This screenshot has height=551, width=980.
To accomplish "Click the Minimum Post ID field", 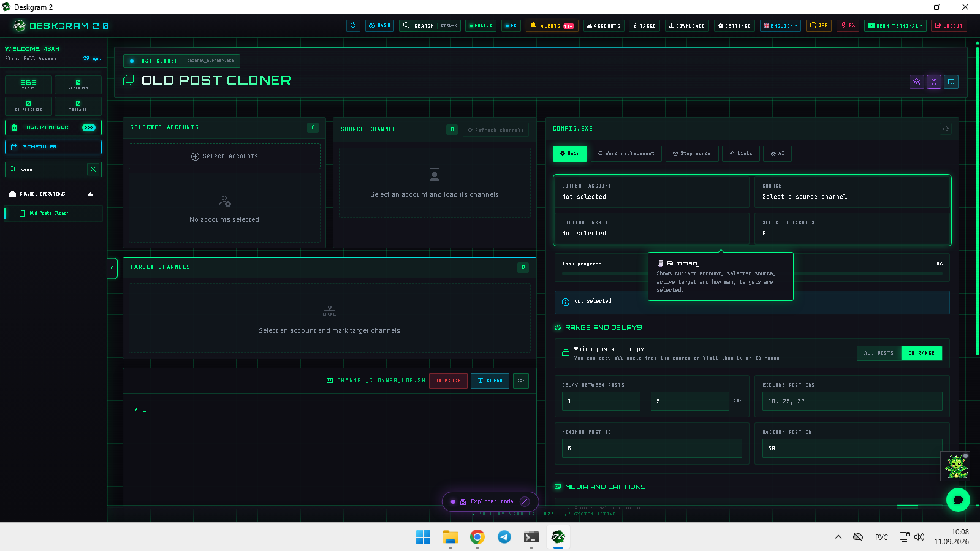I will (652, 449).
